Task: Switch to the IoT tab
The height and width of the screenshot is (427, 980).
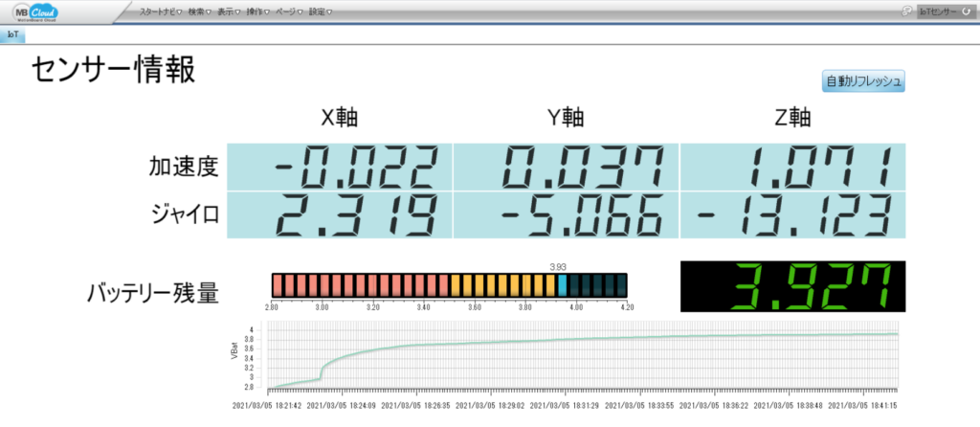Action: point(12,34)
